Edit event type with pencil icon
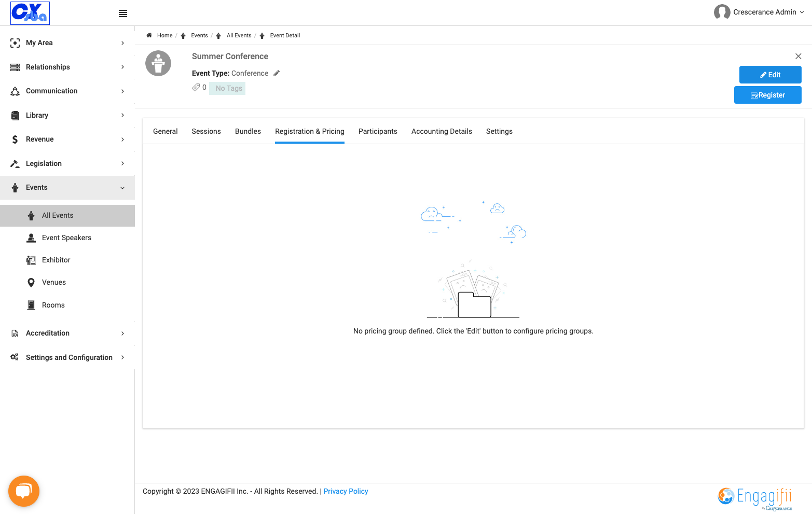Screen dimensions: 812x515 [x=277, y=73]
